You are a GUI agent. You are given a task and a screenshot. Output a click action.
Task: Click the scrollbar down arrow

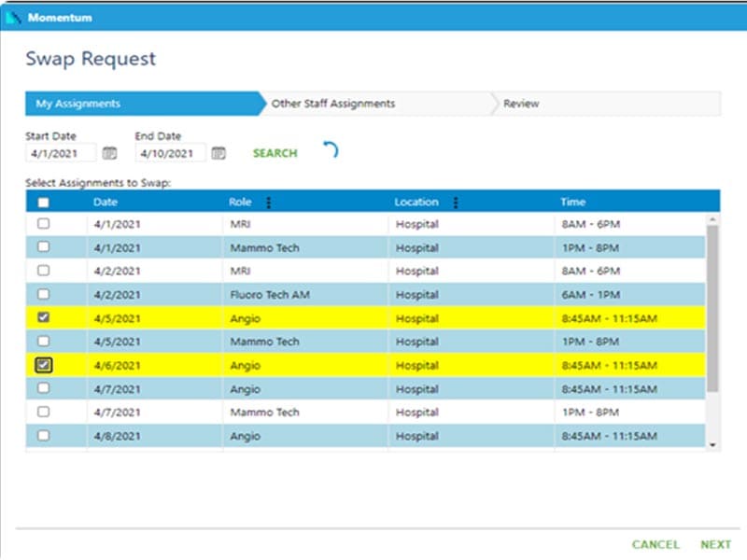coord(712,445)
